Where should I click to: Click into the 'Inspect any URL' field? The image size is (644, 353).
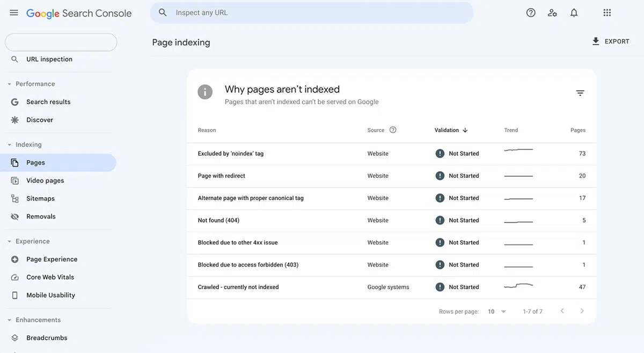(x=311, y=13)
